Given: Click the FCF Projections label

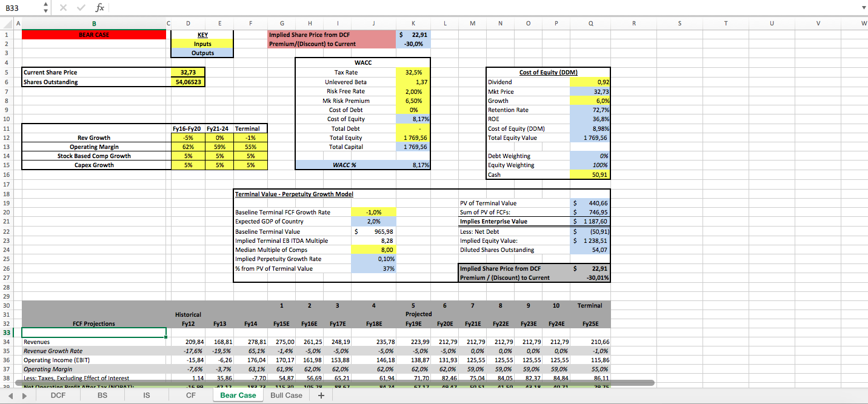Looking at the screenshot, I should click(94, 324).
